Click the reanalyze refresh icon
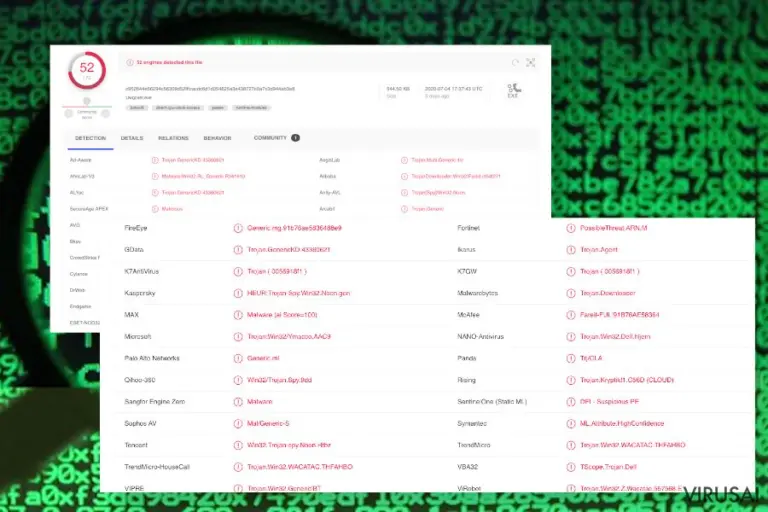Viewport: 768px width, 512px height. point(515,63)
